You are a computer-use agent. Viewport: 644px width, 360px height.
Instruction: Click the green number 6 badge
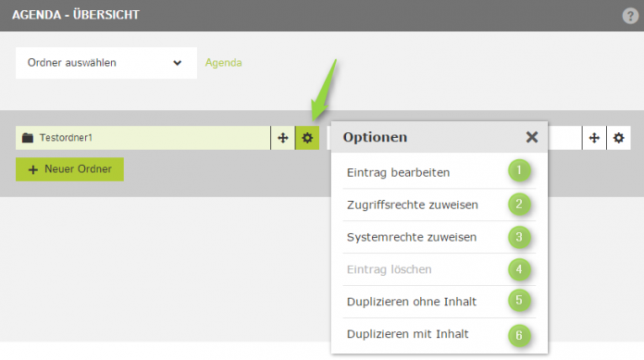click(x=519, y=335)
